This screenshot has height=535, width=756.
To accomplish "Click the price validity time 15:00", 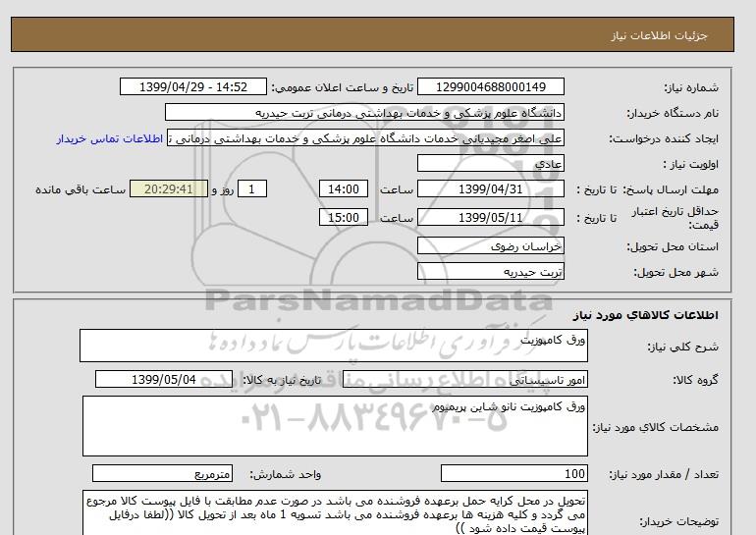I will coord(344,217).
